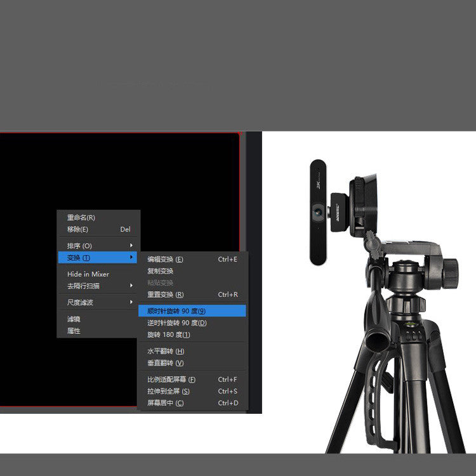Screen dimensions: 476x476
Task: Open 属性 properties of the source
Action: [x=74, y=331]
